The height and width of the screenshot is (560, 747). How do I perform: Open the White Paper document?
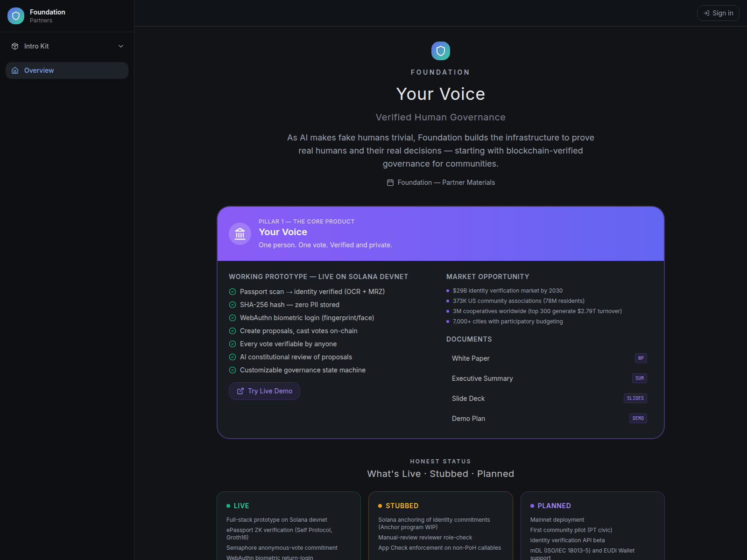click(x=550, y=358)
